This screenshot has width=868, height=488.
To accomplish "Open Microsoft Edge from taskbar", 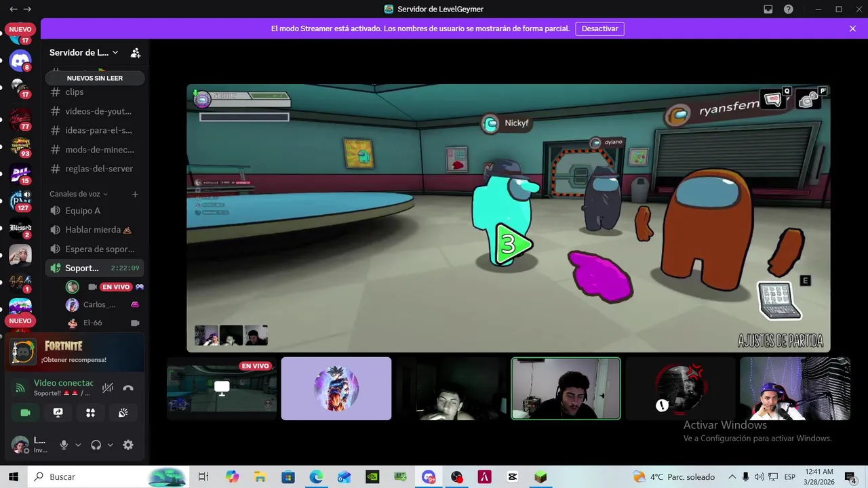I will coord(317,477).
